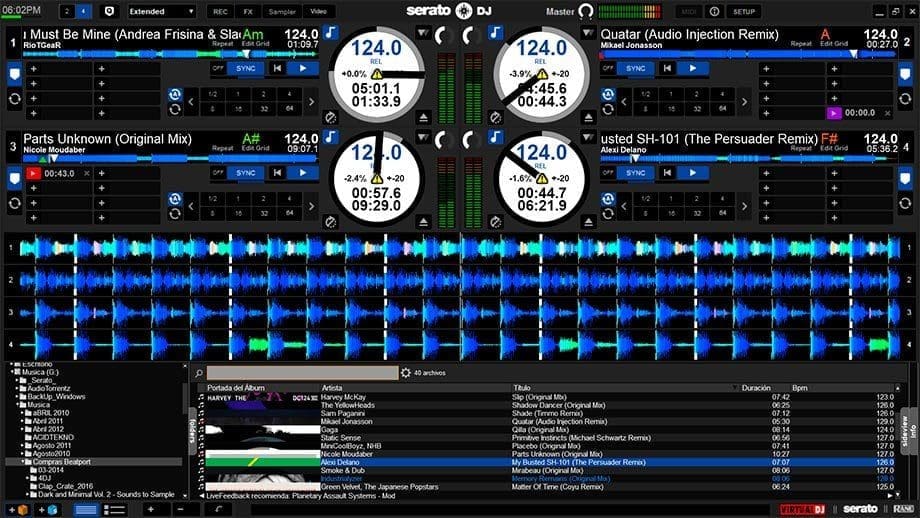Screen dimensions: 920x518
Task: Eject track from deck 4
Action: click(x=588, y=222)
